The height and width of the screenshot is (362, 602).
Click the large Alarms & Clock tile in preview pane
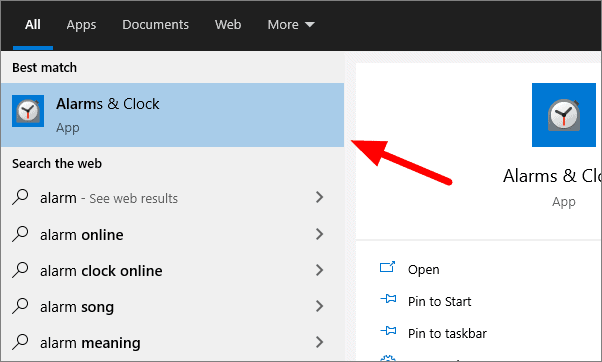pos(564,115)
